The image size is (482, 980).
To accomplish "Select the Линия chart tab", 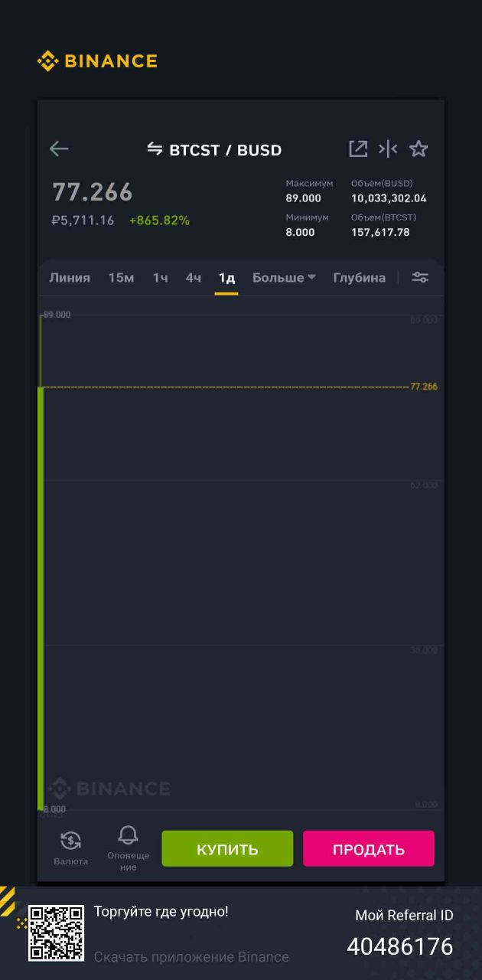I will tap(70, 278).
